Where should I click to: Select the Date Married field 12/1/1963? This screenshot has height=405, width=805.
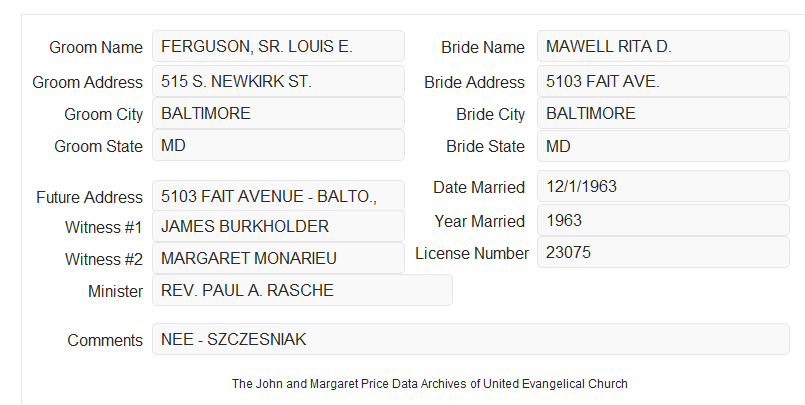pyautogui.click(x=663, y=186)
